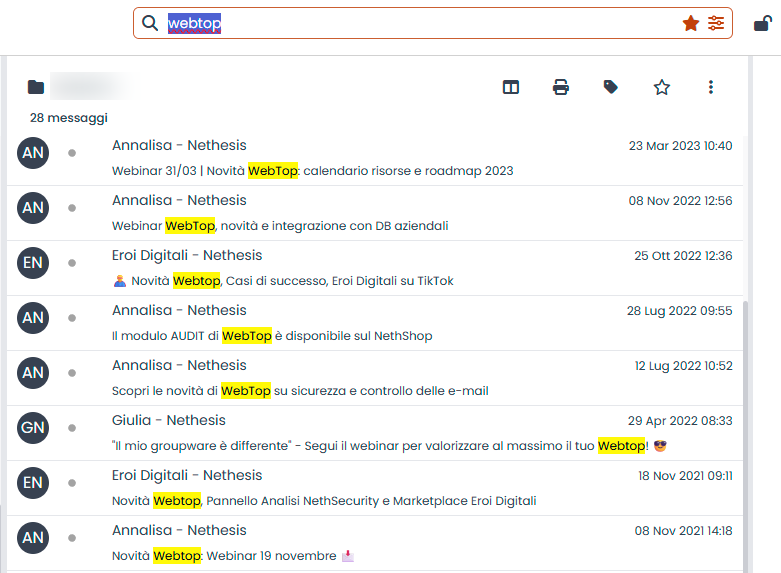Click the search magnifier icon
Image resolution: width=781 pixels, height=573 pixels.
tap(149, 23)
